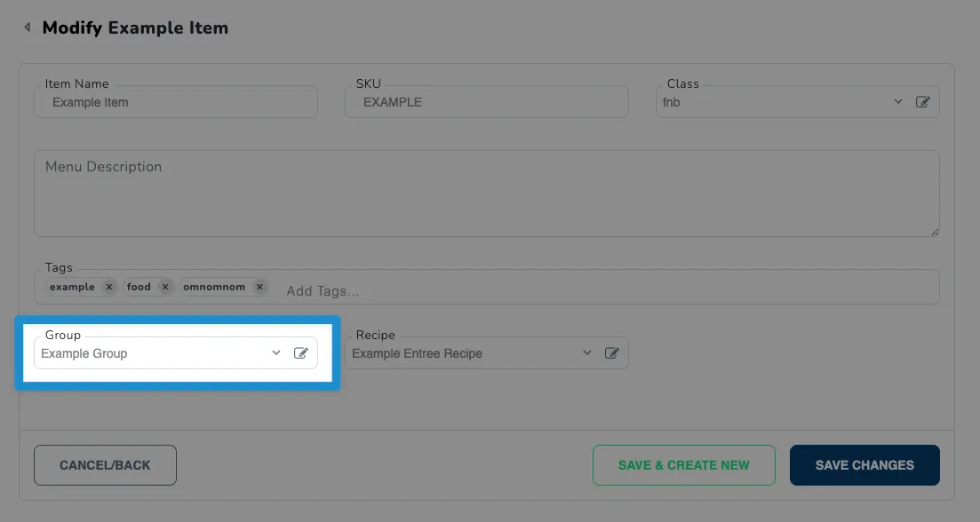The height and width of the screenshot is (522, 980).
Task: Edit the Group with the pencil icon
Action: tap(300, 353)
